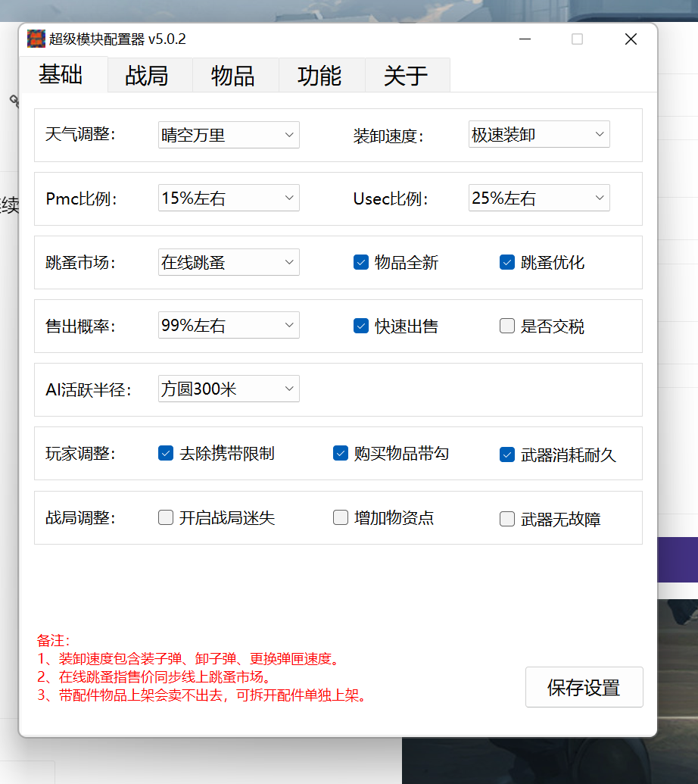Uncheck the 购买物品带勾 option
This screenshot has width=698, height=784.
click(340, 453)
